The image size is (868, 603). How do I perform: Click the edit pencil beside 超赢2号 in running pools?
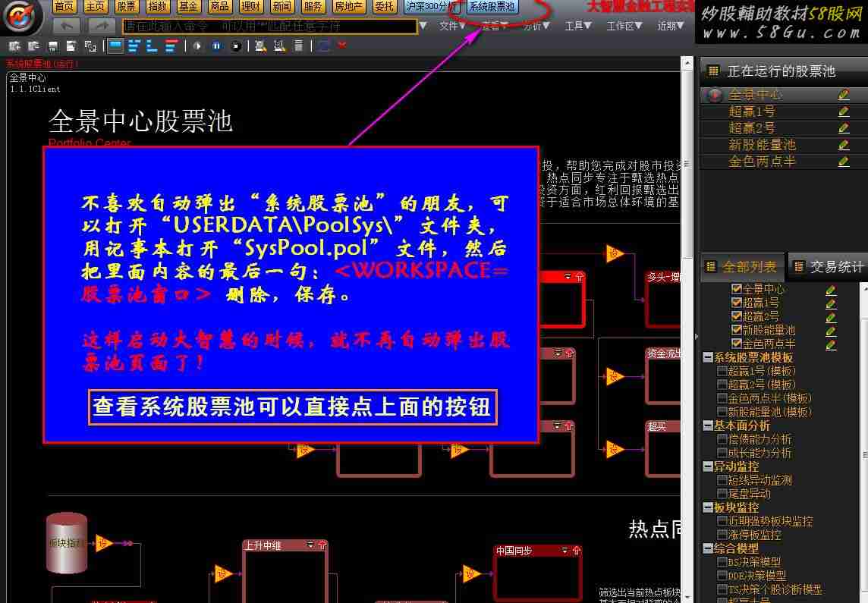pyautogui.click(x=843, y=127)
